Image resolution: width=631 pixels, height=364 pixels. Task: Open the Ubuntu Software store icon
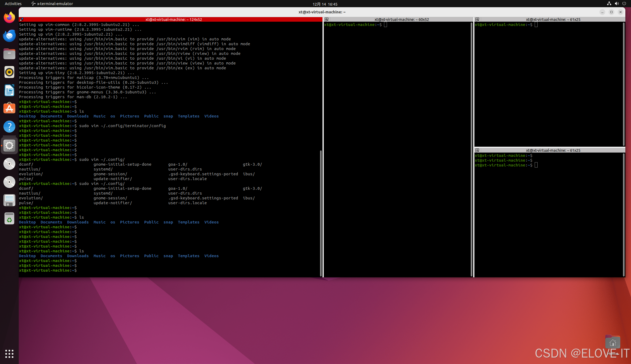pos(9,108)
